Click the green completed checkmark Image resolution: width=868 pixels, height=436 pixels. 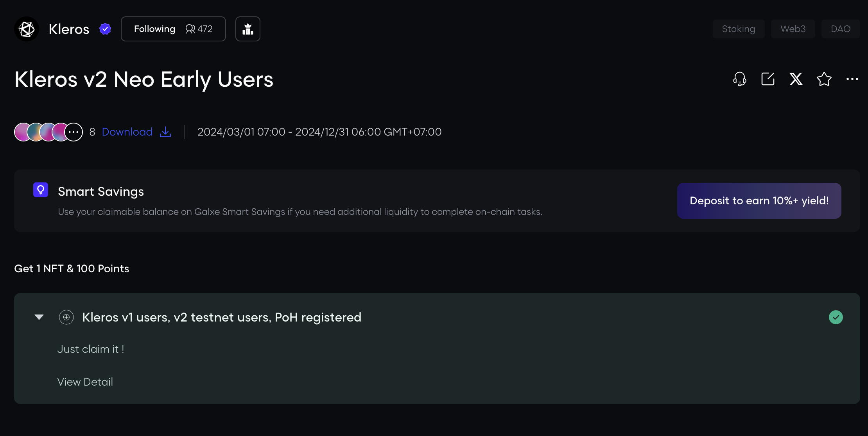click(x=836, y=317)
